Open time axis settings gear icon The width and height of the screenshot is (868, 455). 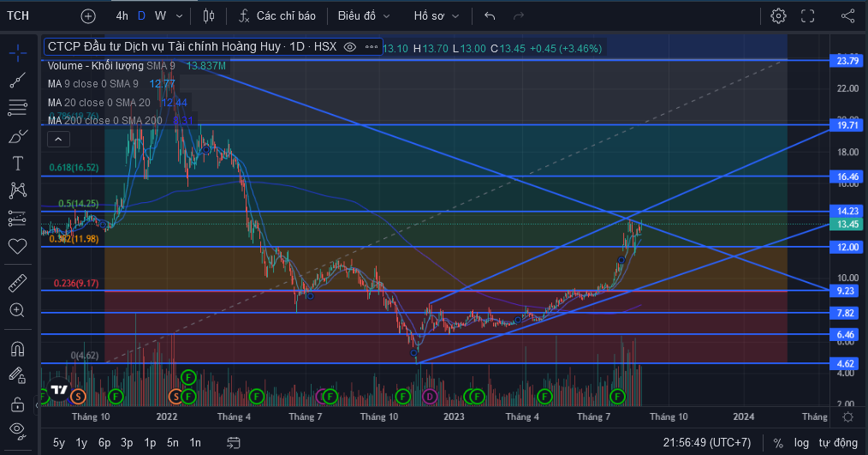[848, 416]
